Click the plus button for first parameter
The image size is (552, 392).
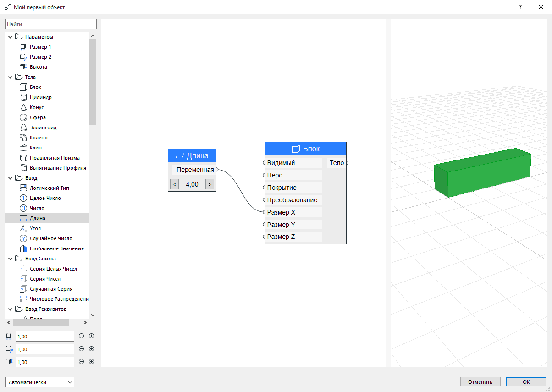(x=91, y=336)
